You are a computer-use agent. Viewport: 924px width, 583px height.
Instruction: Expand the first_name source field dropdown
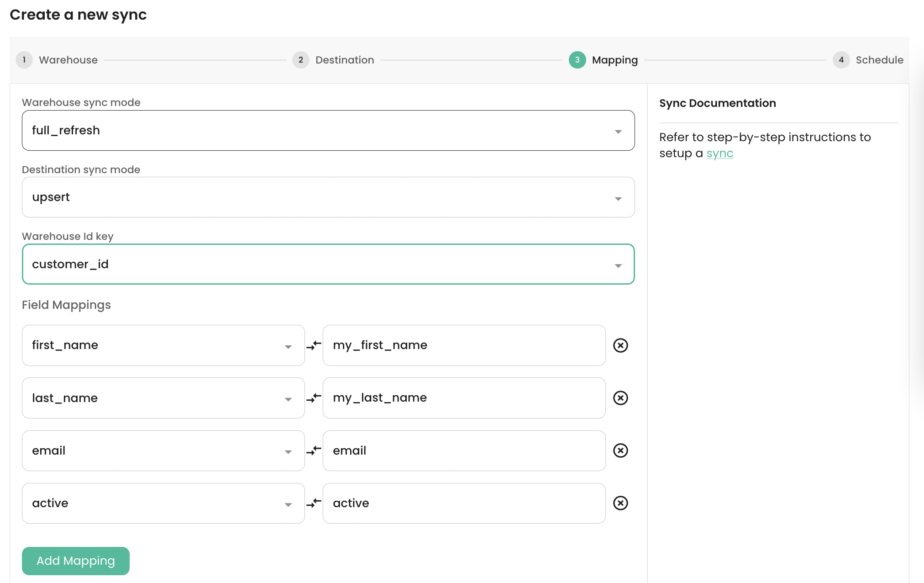[288, 346]
